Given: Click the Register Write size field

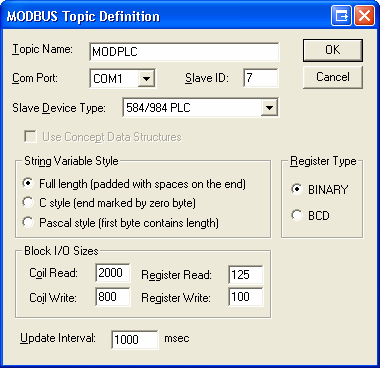Looking at the screenshot, I should coord(246,297).
